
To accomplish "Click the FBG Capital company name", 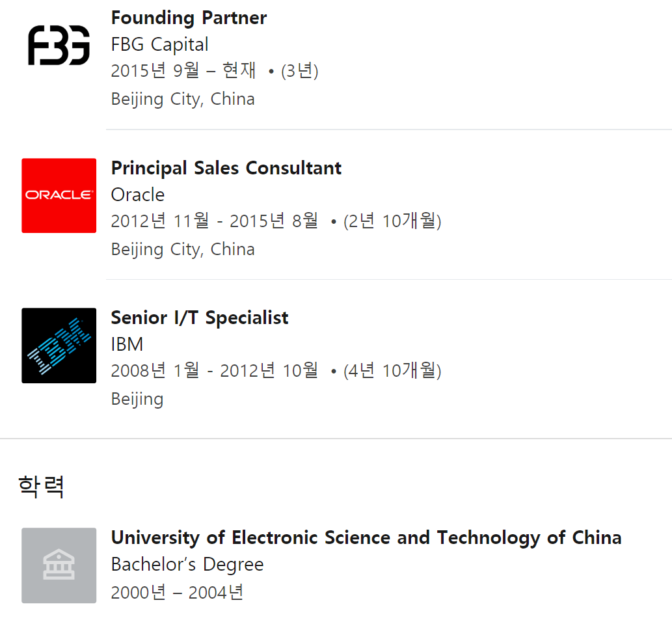I will click(x=159, y=44).
